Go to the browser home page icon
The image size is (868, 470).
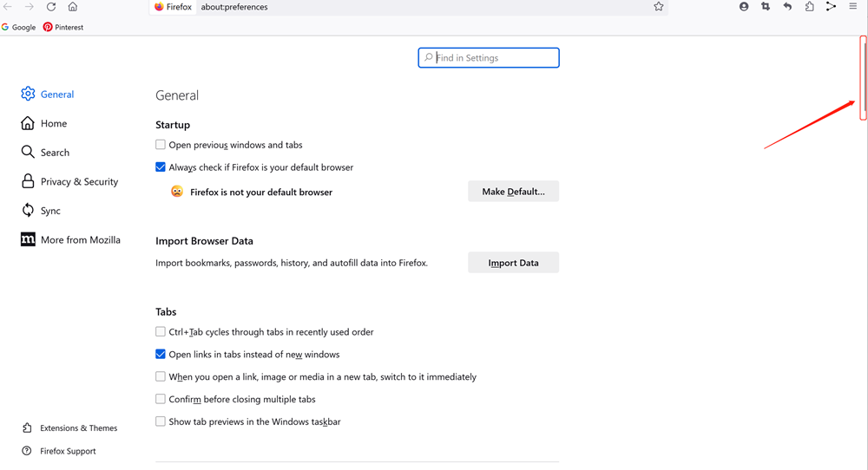click(73, 7)
